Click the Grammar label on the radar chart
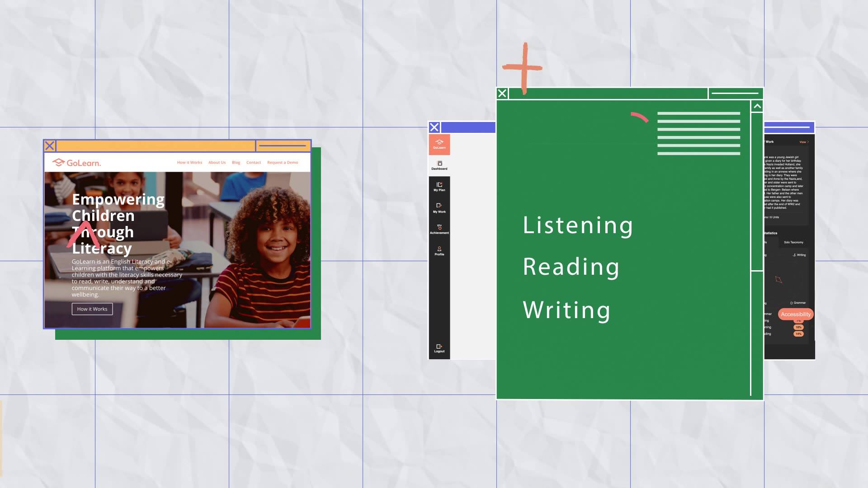 [x=798, y=303]
